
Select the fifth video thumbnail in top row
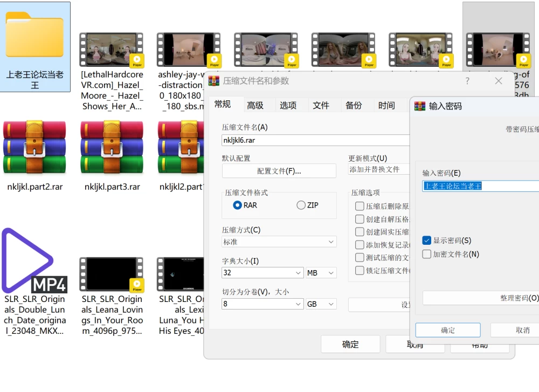pyautogui.click(x=343, y=50)
